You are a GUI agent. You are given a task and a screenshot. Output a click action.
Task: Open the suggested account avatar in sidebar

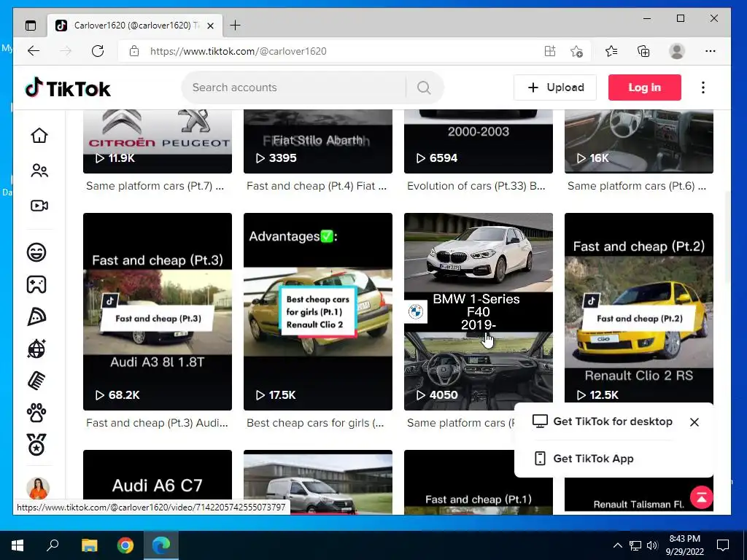point(38,488)
